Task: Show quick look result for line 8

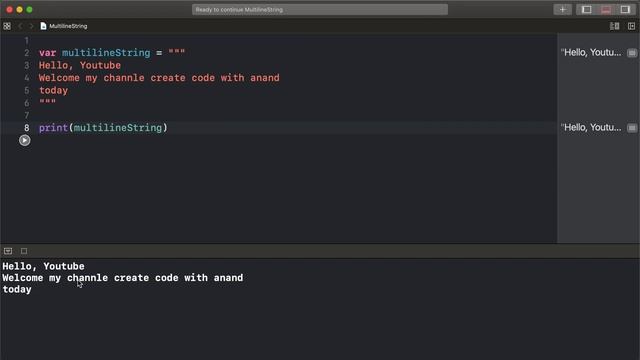Action: 632,128
